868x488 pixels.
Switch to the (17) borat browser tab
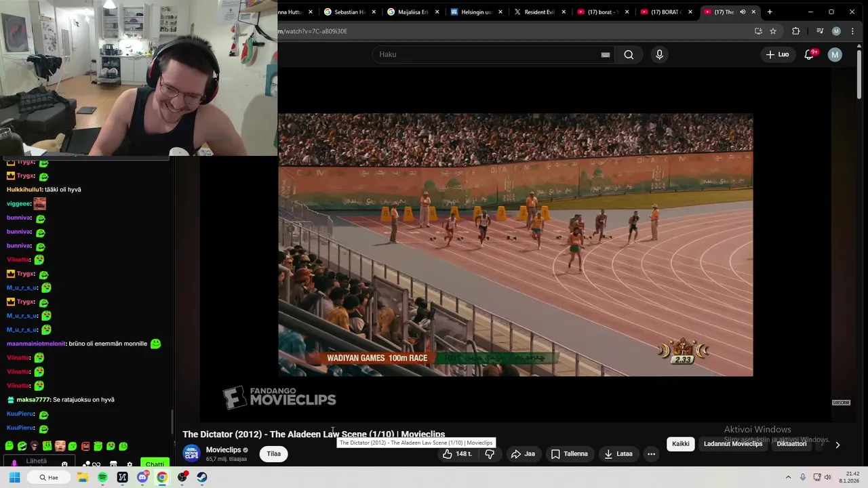[x=603, y=12]
